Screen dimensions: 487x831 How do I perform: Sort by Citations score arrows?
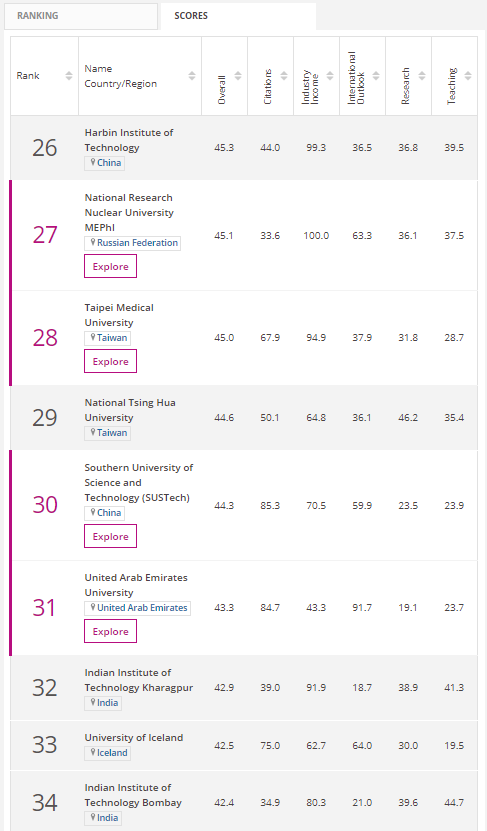point(284,76)
